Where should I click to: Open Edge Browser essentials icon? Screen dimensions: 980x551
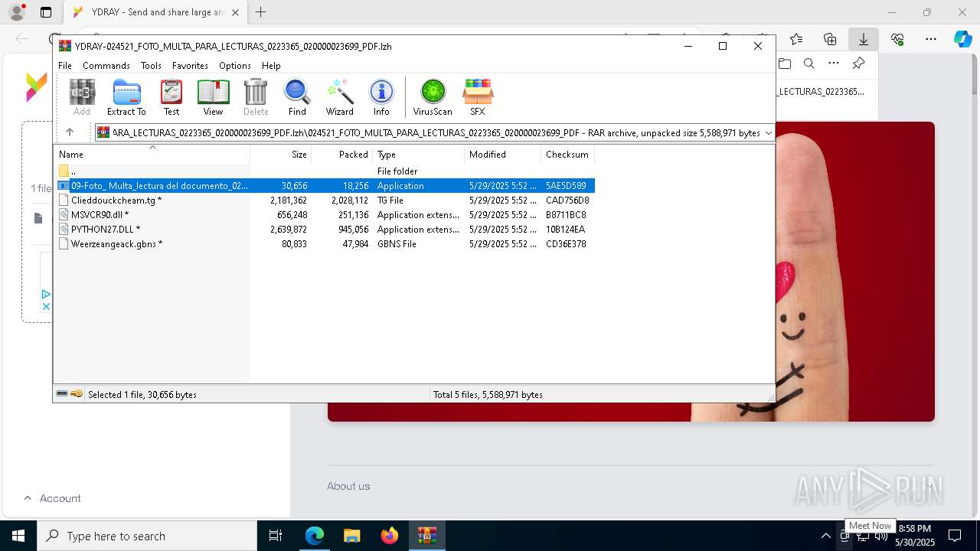pos(897,39)
